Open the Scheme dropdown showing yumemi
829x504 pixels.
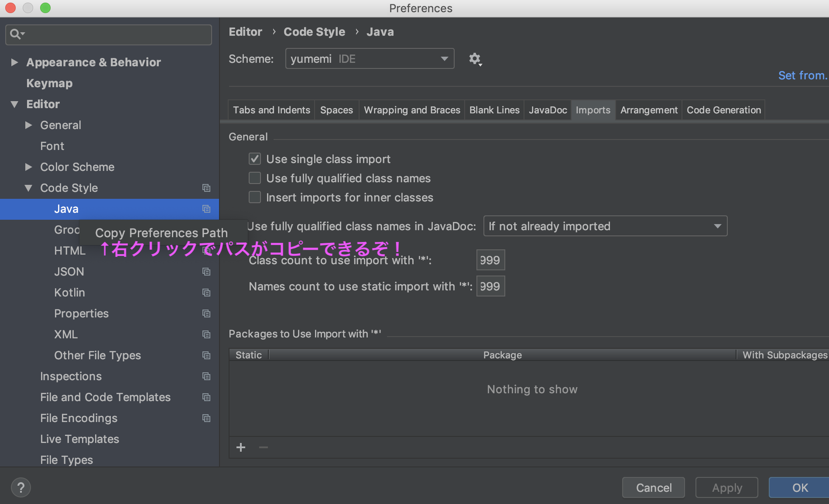(x=370, y=58)
